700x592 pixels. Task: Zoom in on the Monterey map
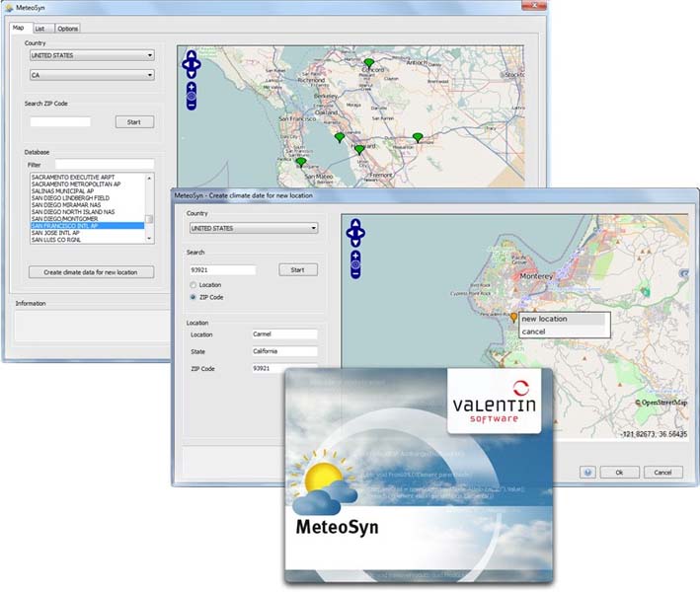(x=355, y=256)
